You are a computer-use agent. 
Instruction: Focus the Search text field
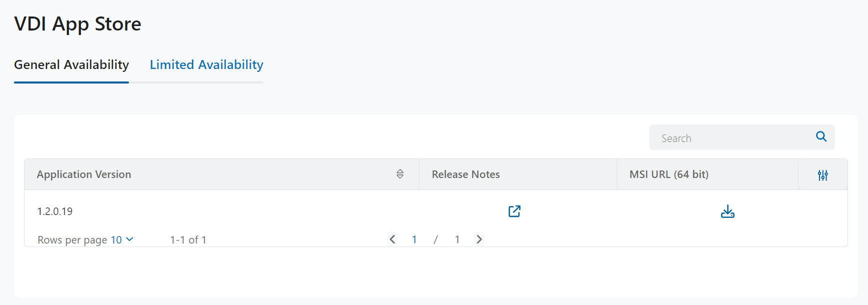coord(730,138)
